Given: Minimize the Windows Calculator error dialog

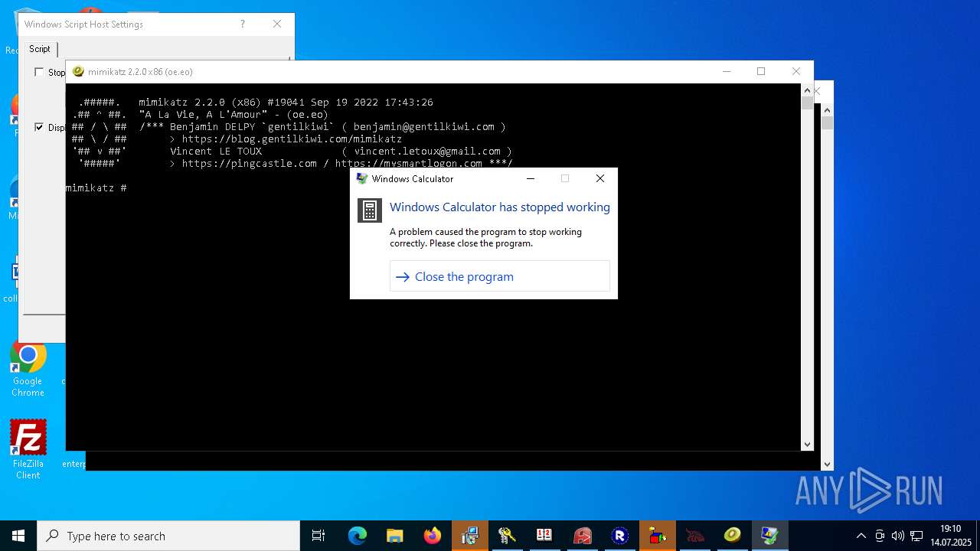Looking at the screenshot, I should 531,178.
